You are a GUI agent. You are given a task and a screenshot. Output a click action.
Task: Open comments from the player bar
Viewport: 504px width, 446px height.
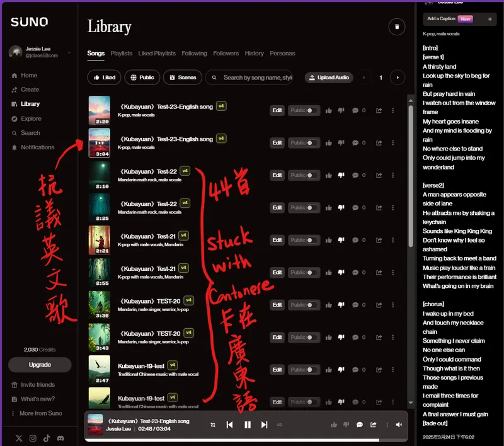click(x=360, y=425)
